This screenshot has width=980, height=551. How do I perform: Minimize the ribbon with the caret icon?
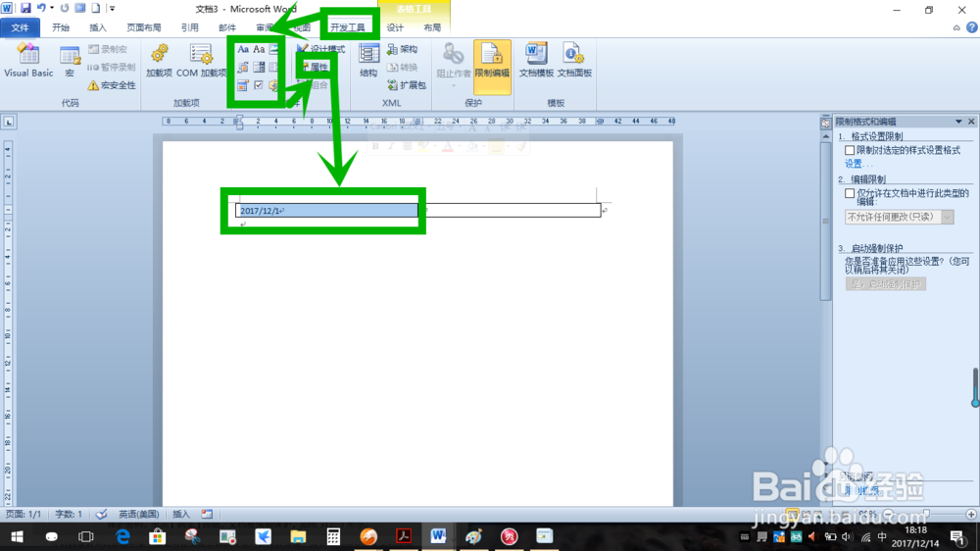[956, 27]
